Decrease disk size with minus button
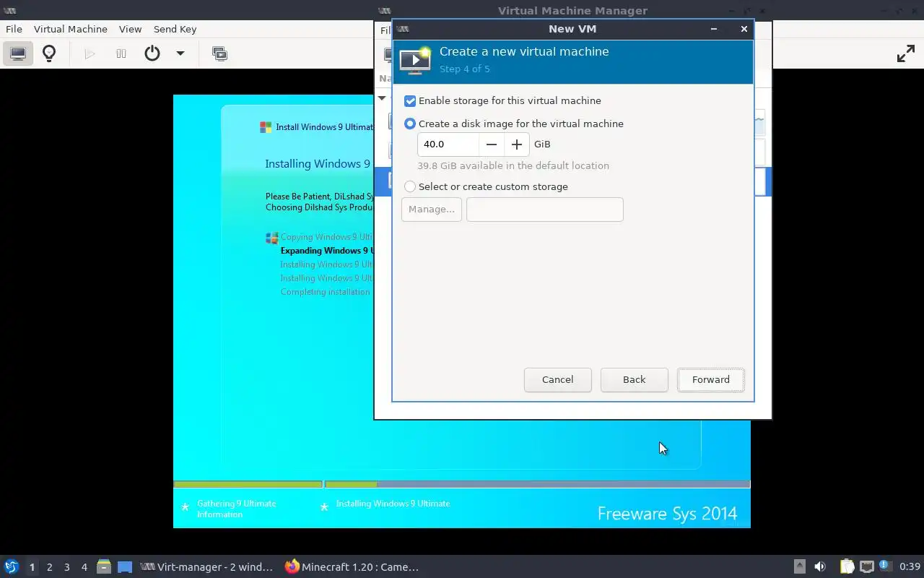The width and height of the screenshot is (924, 578). pos(492,144)
